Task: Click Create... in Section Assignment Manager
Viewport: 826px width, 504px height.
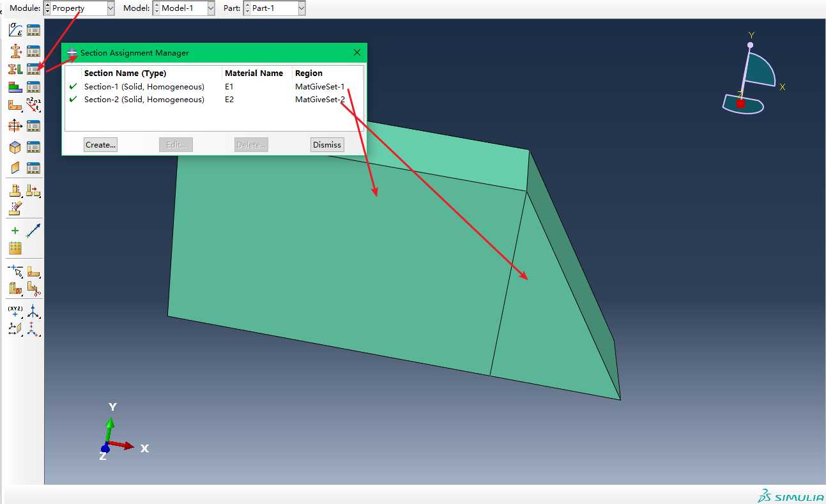Action: point(100,145)
